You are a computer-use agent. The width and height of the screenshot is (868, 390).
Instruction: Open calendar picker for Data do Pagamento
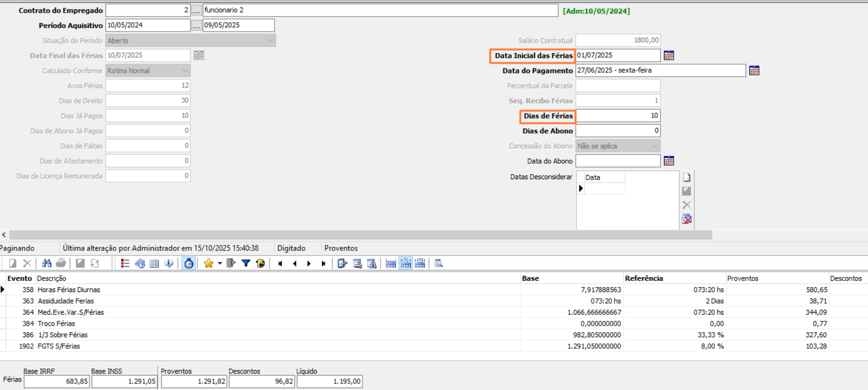(754, 71)
